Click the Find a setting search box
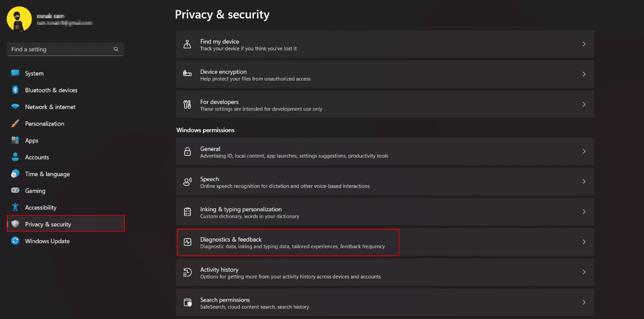The height and width of the screenshot is (319, 644). point(65,49)
